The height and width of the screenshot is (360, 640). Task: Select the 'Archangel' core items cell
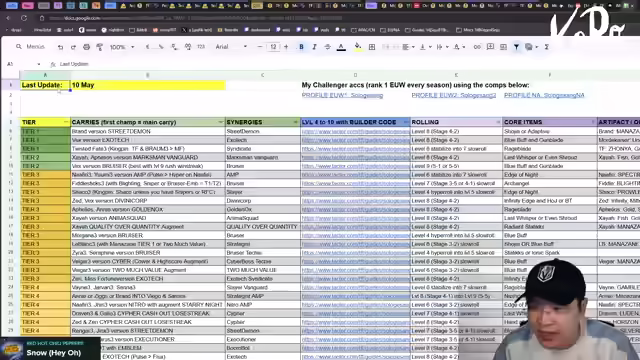click(x=550, y=183)
